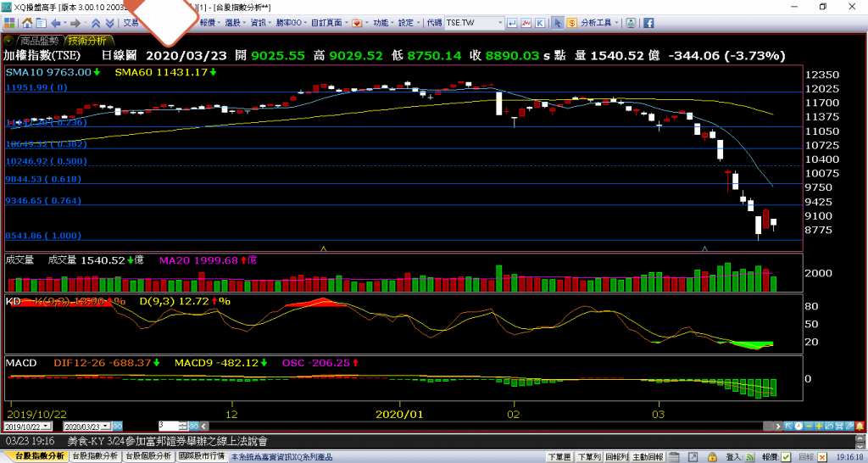Screen dimensions: 868x463
Task: Open the start date 2019/10/22 dropdown
Action: click(x=47, y=426)
